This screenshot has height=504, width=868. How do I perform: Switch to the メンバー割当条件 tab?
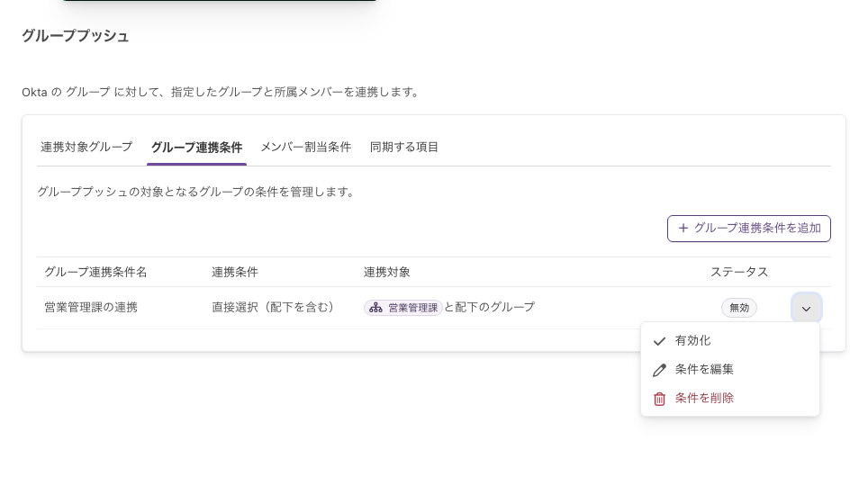pyautogui.click(x=305, y=148)
